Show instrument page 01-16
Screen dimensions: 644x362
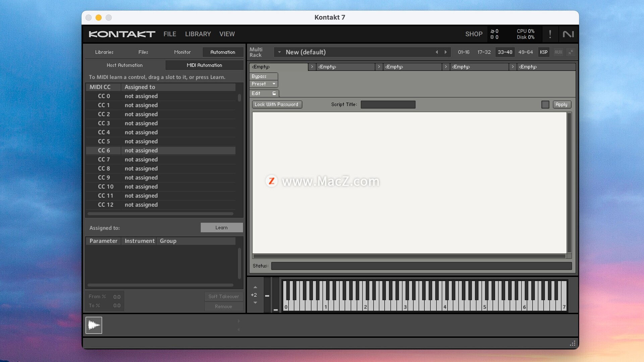pyautogui.click(x=464, y=52)
